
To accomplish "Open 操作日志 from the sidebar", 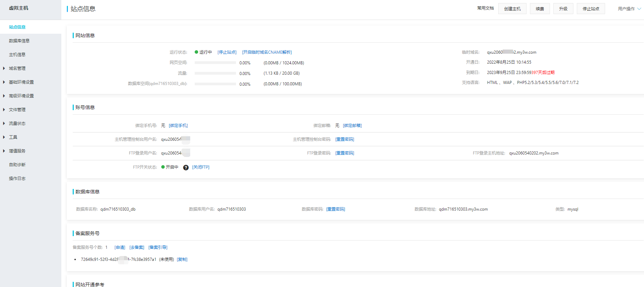I will pos(17,179).
